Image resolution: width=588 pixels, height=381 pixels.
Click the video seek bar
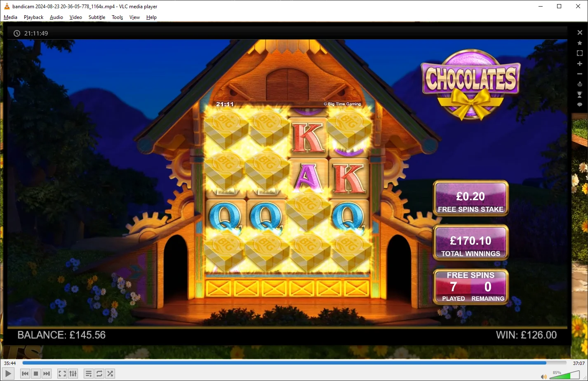click(x=294, y=363)
